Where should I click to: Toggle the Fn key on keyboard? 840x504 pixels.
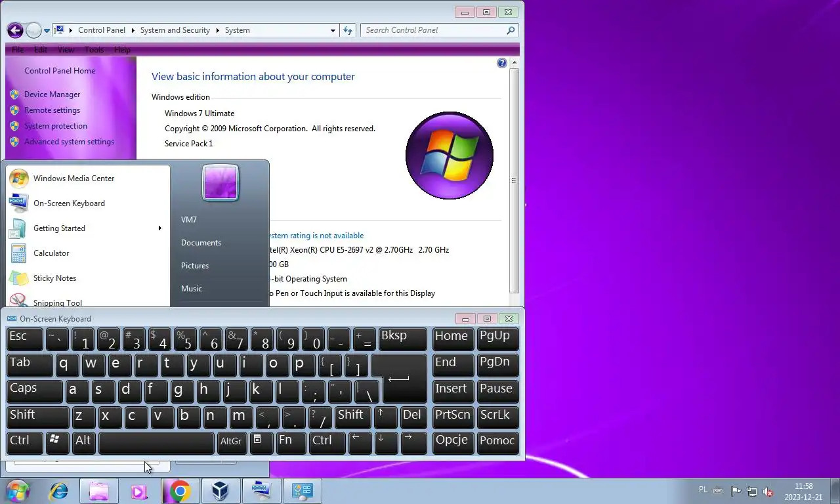(291, 442)
